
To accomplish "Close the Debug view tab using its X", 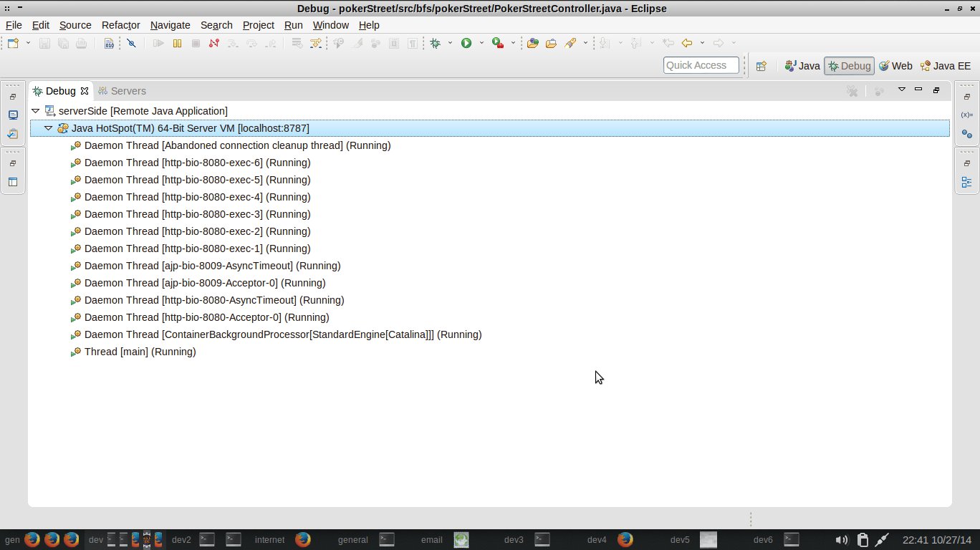I will [x=85, y=91].
